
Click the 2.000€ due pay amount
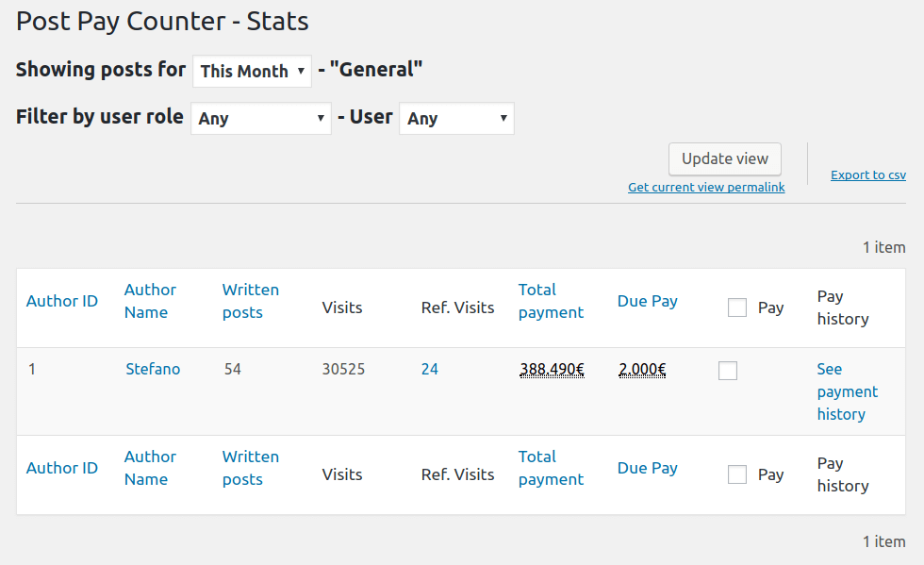pyautogui.click(x=642, y=370)
